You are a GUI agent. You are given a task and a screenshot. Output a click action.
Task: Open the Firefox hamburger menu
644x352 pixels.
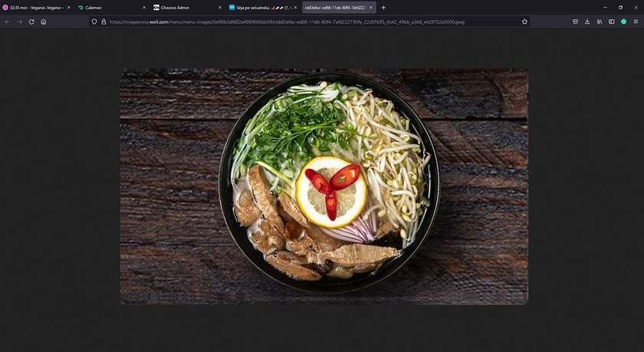click(636, 21)
